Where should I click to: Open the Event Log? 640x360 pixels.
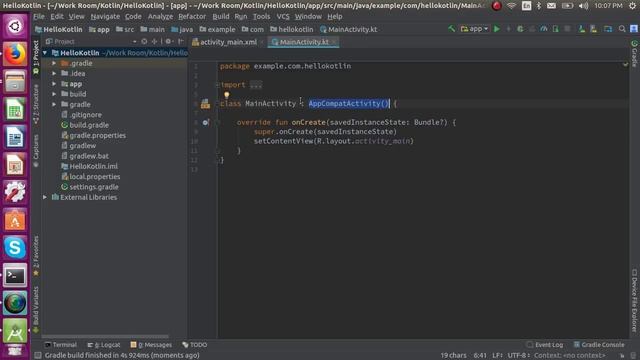(544, 345)
